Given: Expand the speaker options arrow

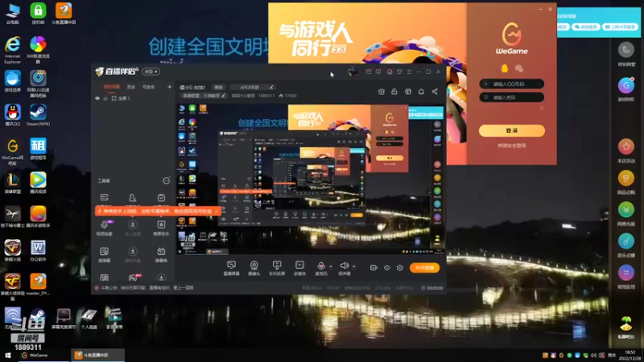Looking at the screenshot, I should click(353, 266).
